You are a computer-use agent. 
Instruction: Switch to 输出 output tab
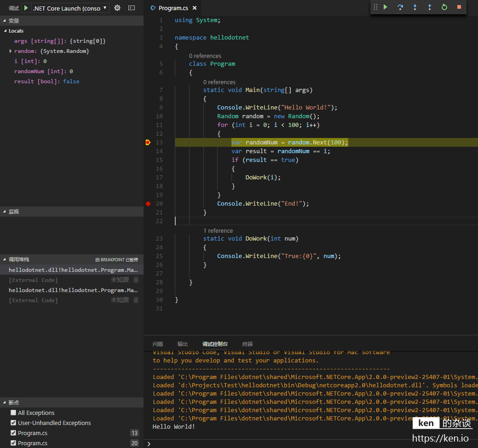(183, 344)
